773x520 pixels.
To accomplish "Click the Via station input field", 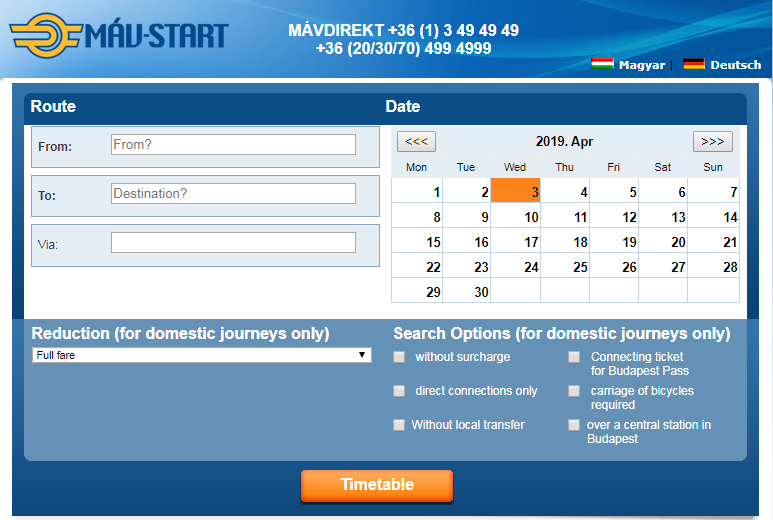I will point(233,242).
